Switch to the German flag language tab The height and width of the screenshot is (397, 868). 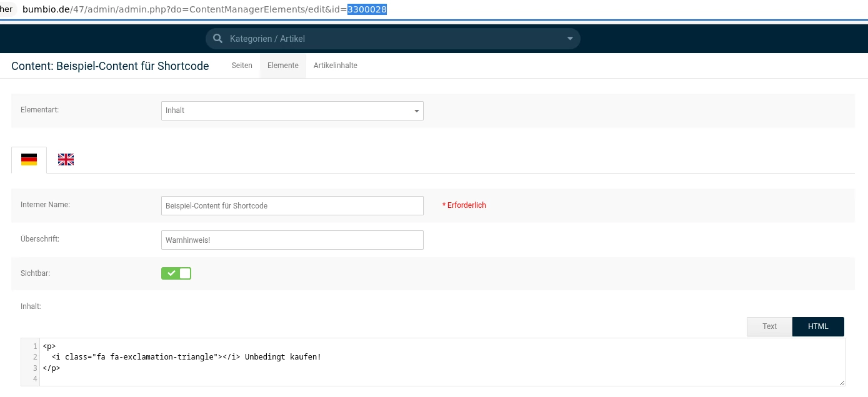coord(29,160)
